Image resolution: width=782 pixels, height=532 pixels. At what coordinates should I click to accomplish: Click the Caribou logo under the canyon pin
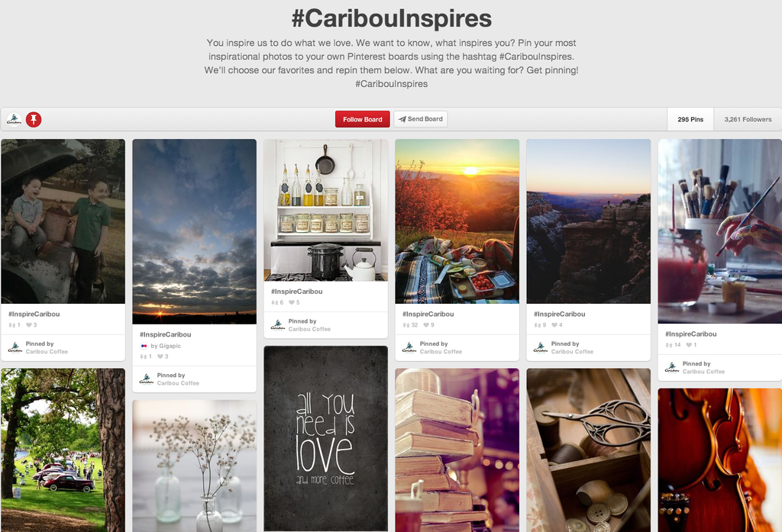[541, 347]
